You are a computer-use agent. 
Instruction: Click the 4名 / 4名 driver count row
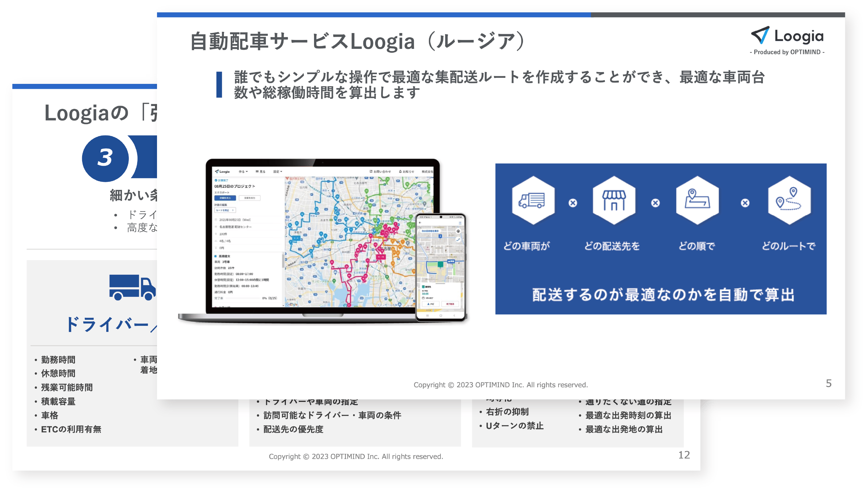coord(225,241)
